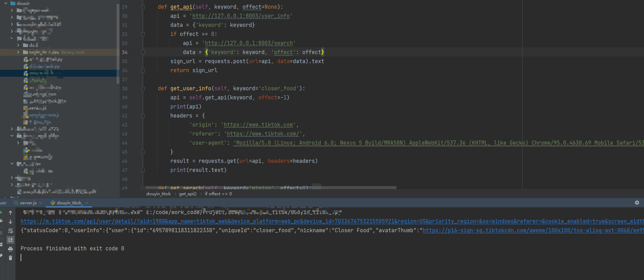Image resolution: width=644 pixels, height=280 pixels.
Task: Clear console with the trash icon
Action: (x=10, y=258)
